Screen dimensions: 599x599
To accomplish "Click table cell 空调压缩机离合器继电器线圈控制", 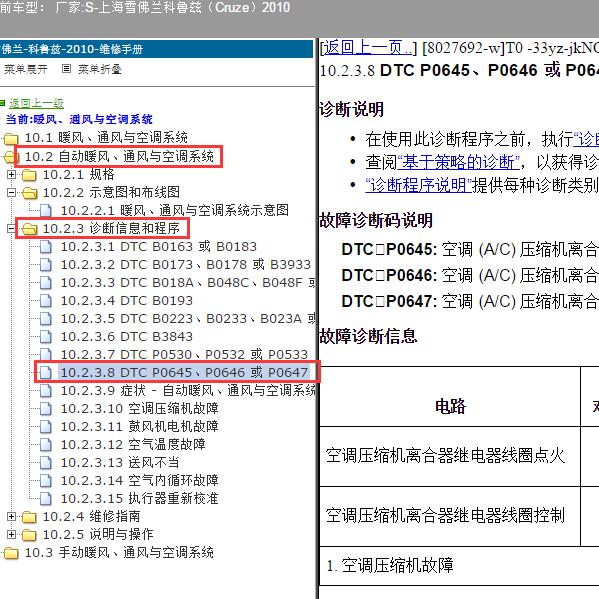I will (x=450, y=516).
